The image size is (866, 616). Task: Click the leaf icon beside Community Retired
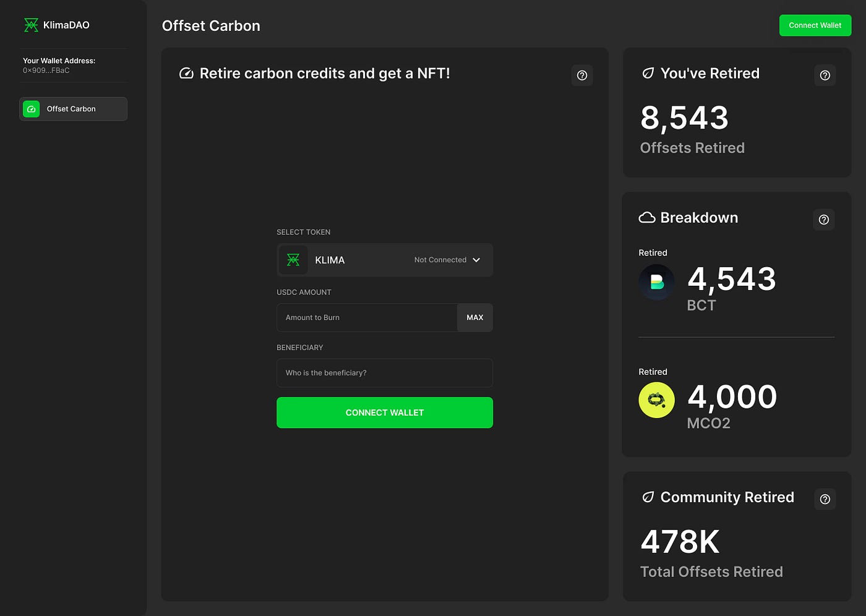[x=648, y=497]
